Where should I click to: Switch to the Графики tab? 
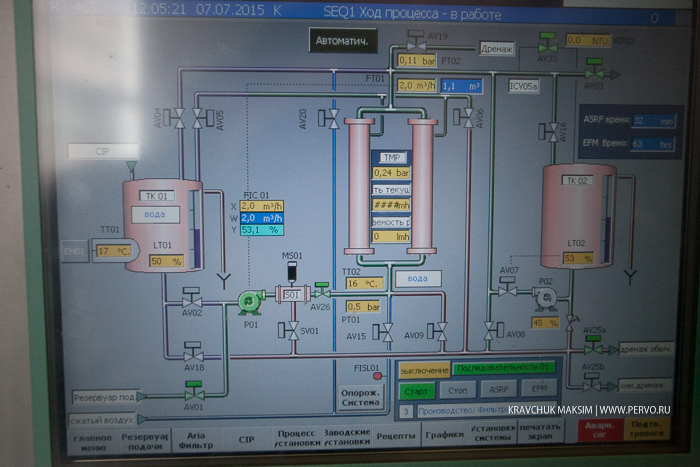pyautogui.click(x=445, y=436)
